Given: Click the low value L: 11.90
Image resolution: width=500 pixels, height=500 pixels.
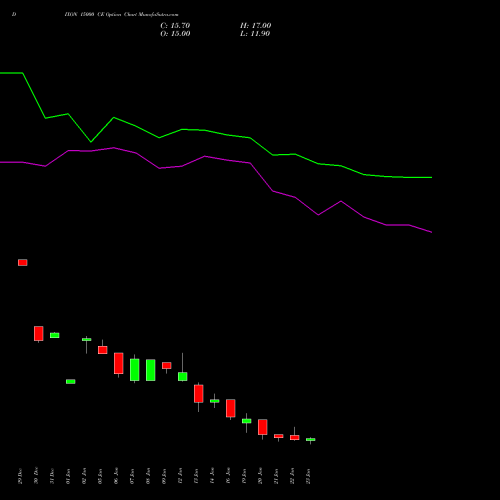Looking at the screenshot, I should [x=255, y=34].
